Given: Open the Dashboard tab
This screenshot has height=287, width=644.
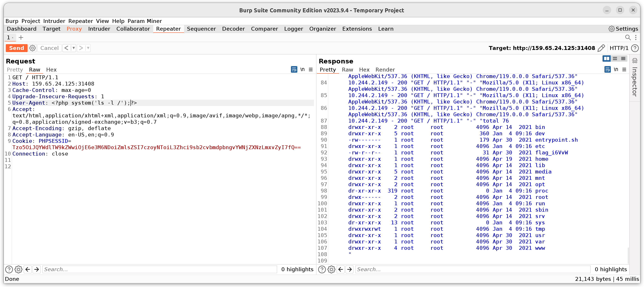Looking at the screenshot, I should coord(22,29).
